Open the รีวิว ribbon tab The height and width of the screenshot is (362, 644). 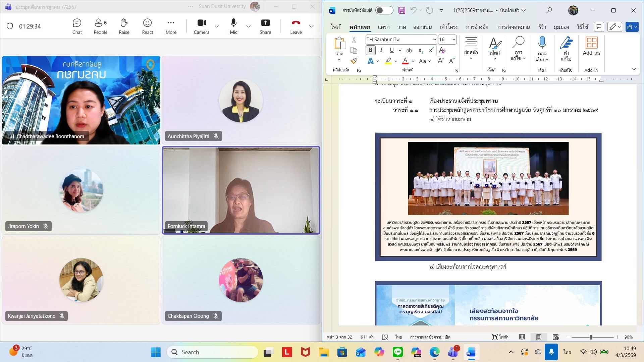(x=542, y=27)
